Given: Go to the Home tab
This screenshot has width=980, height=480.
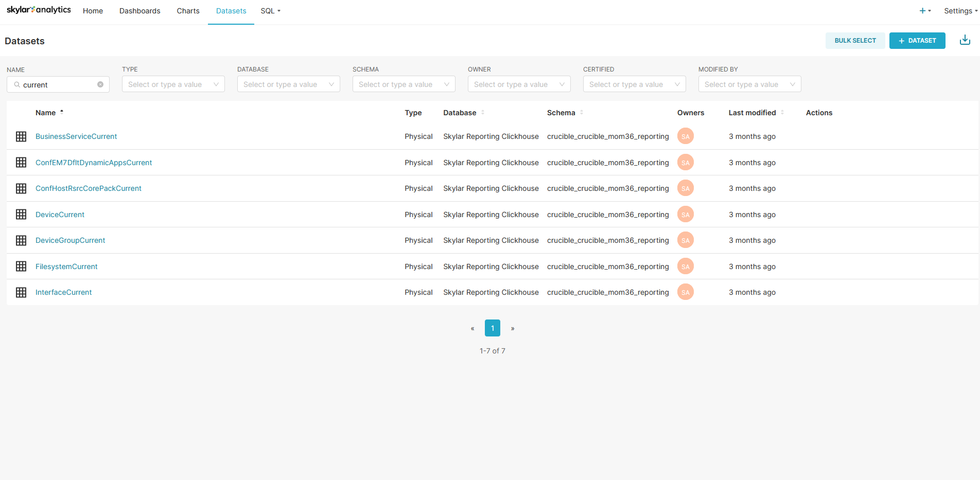Looking at the screenshot, I should point(93,11).
